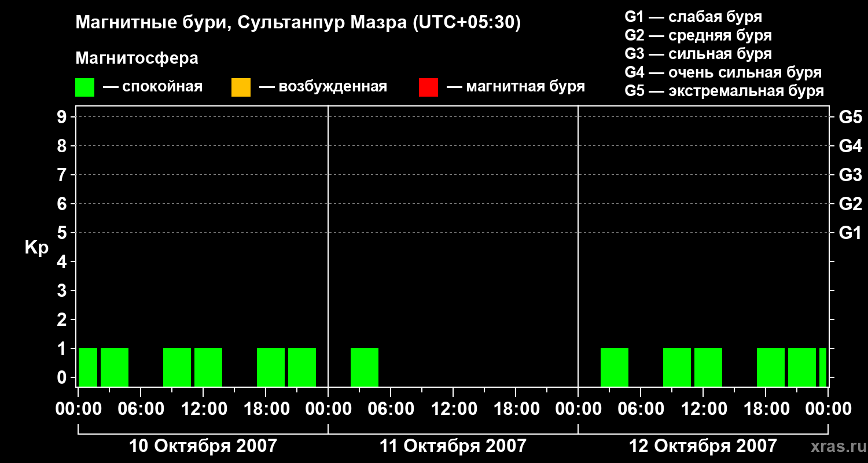Click the 'G1 — слабая буря' legend line
868x463 pixels.
tap(693, 17)
